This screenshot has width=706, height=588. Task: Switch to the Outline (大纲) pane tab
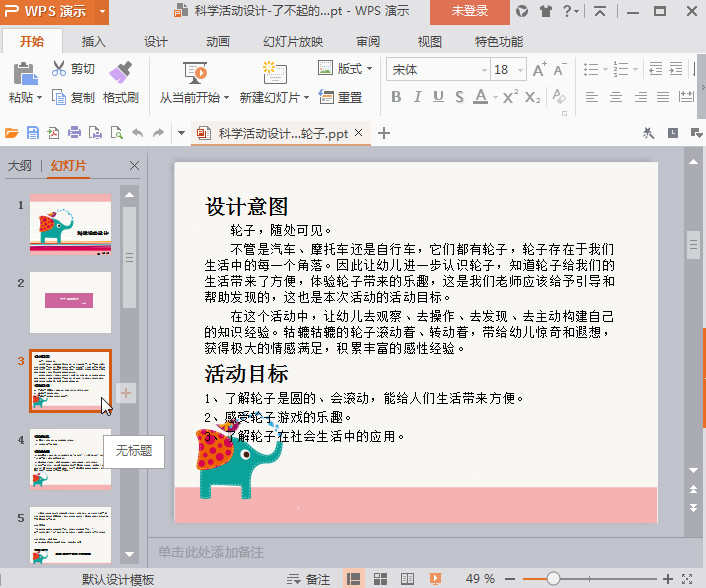[20, 166]
